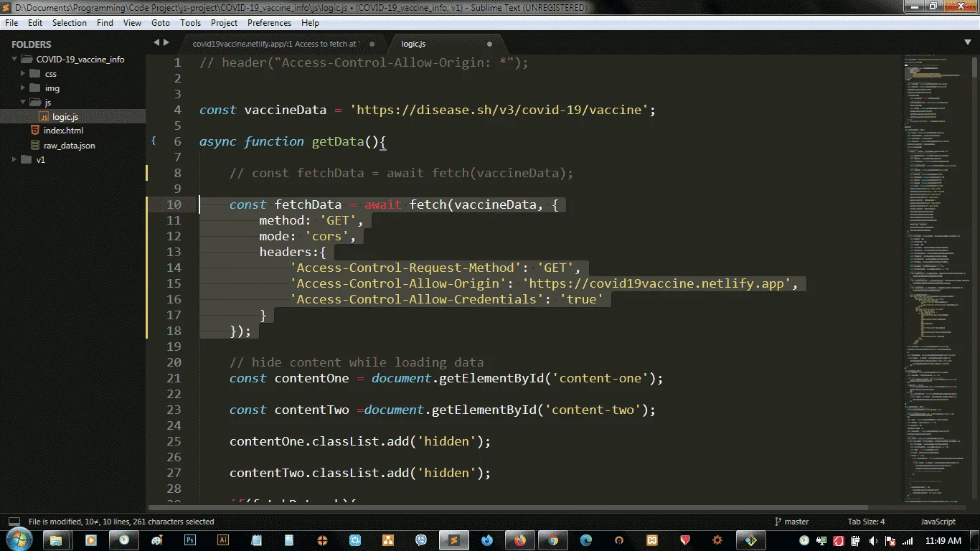Switch to Google Chrome in the taskbar
The image size is (980, 551).
[553, 540]
